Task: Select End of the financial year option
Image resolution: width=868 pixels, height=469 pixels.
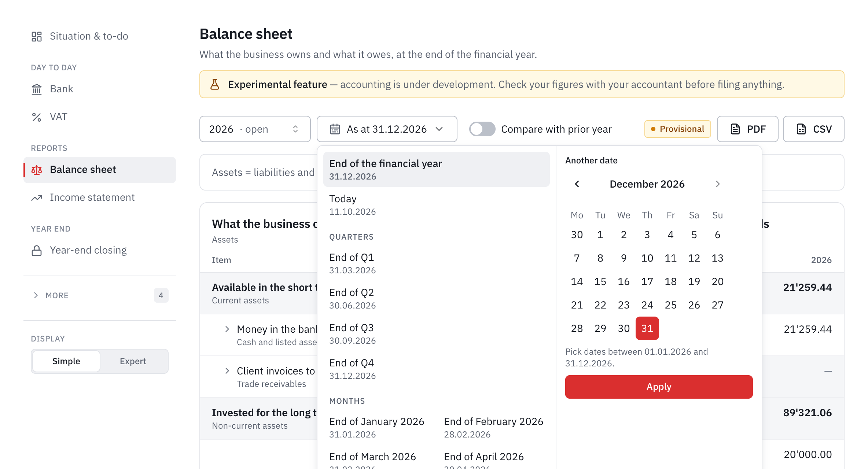Action: tap(437, 169)
